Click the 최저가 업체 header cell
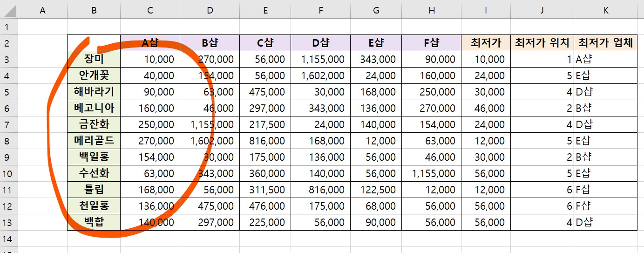The width and height of the screenshot is (644, 253). point(605,43)
